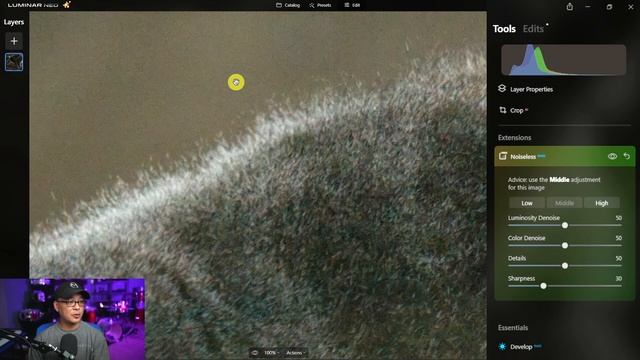Click the Luminosity Denoise slider handle
The image size is (640, 360).
click(565, 225)
